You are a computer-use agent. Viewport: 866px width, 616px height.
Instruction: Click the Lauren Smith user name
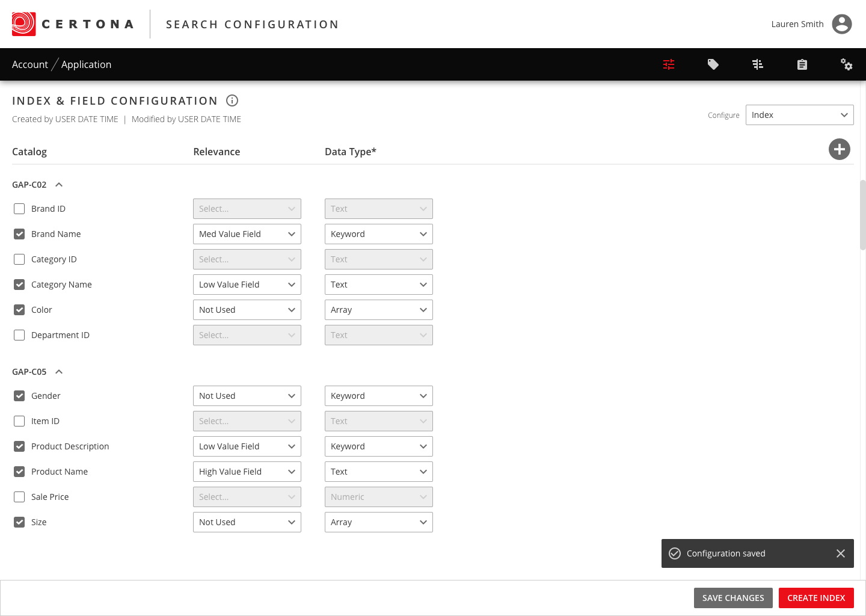pyautogui.click(x=797, y=24)
